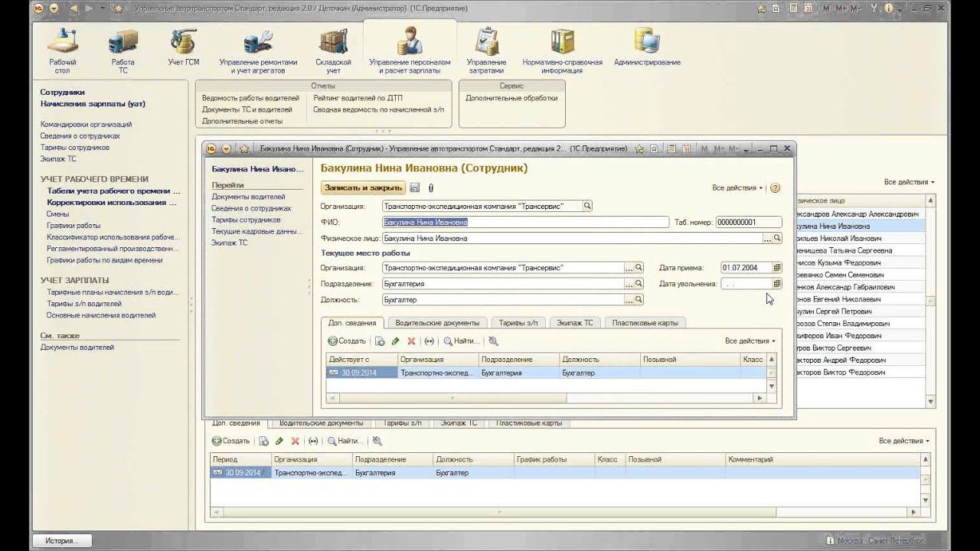Click the Таб. номер input field
This screenshot has width=980, height=551.
(x=749, y=222)
